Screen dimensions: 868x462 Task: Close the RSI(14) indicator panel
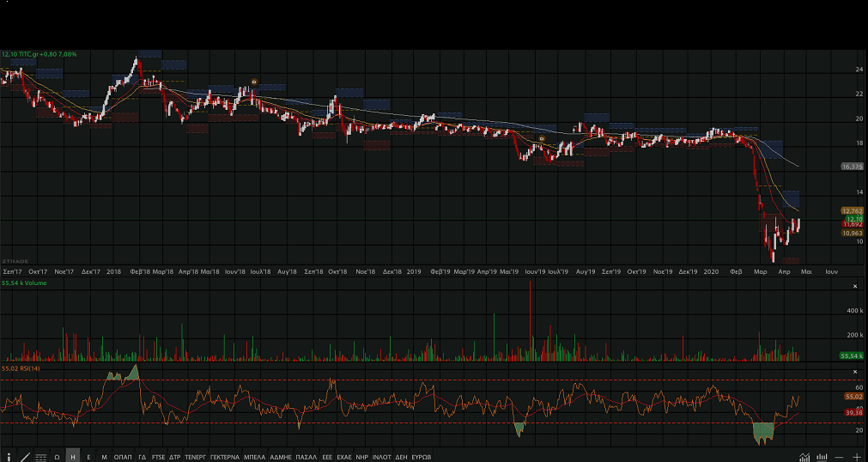pyautogui.click(x=854, y=371)
